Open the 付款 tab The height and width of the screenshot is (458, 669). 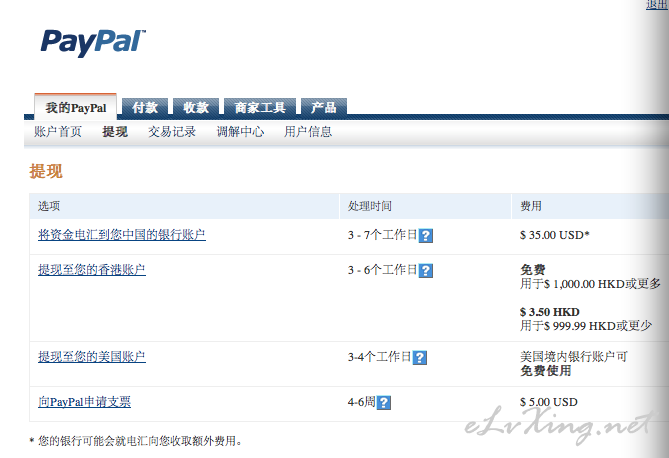click(145, 107)
